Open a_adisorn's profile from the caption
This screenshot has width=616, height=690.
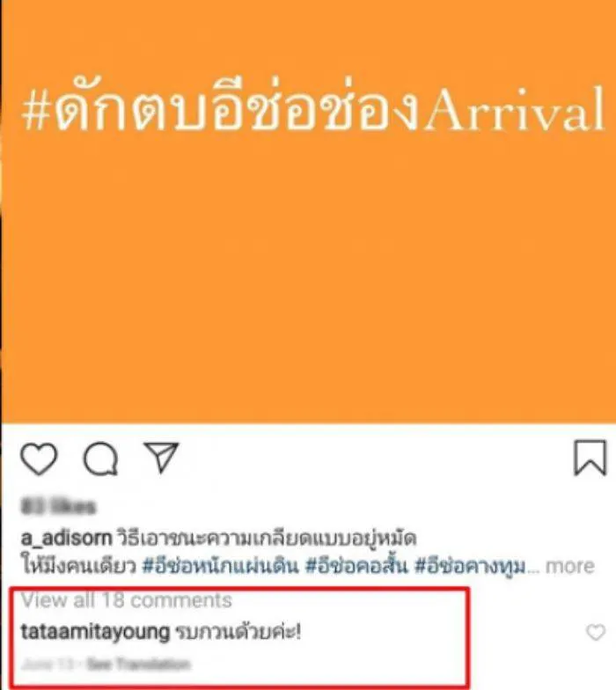click(66, 539)
